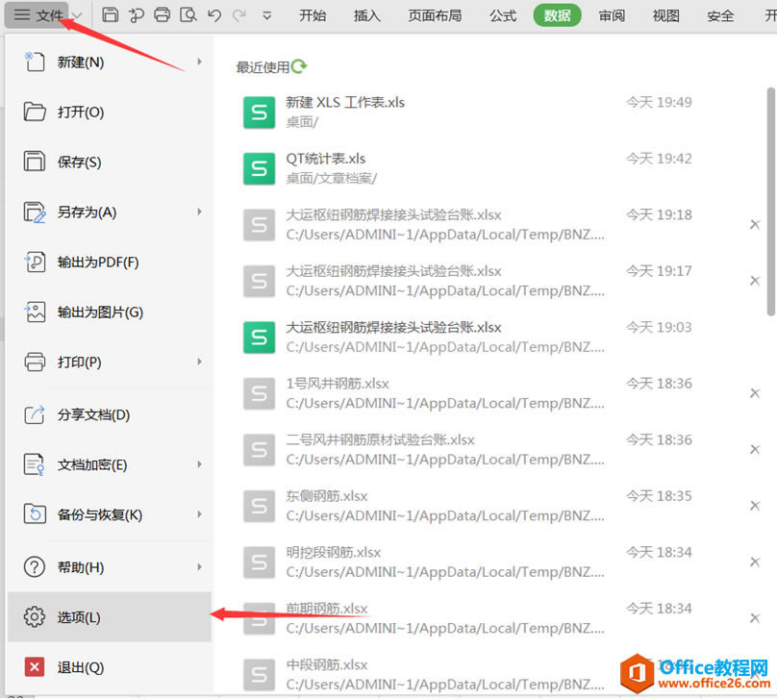
Task: Click the save icon in quick toolbar
Action: tap(110, 15)
